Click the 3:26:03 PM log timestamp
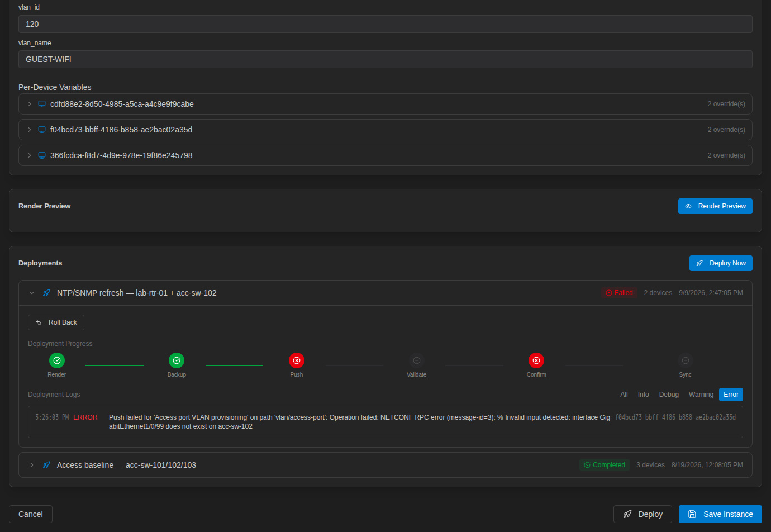The image size is (771, 532). point(52,417)
